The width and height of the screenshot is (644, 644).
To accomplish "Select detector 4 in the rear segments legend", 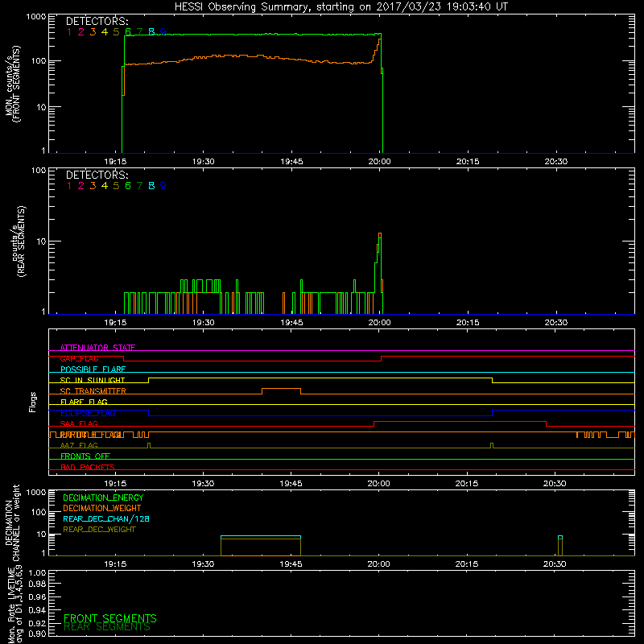I will tap(105, 186).
